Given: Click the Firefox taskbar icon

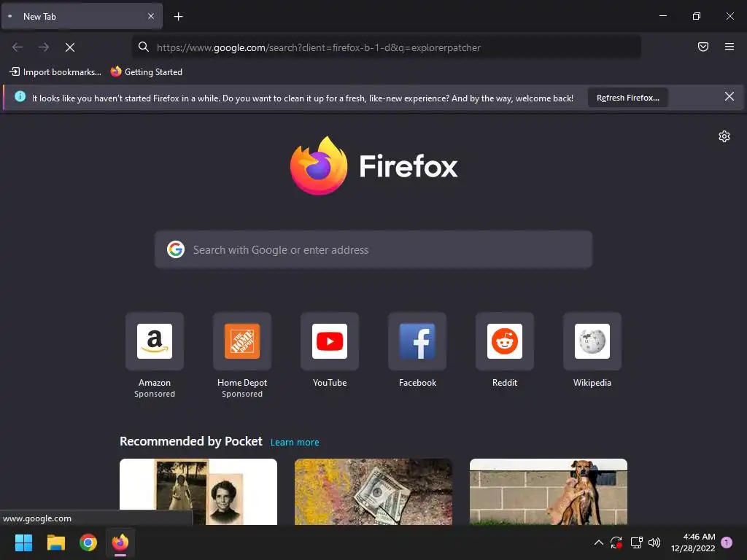Looking at the screenshot, I should coord(120,542).
